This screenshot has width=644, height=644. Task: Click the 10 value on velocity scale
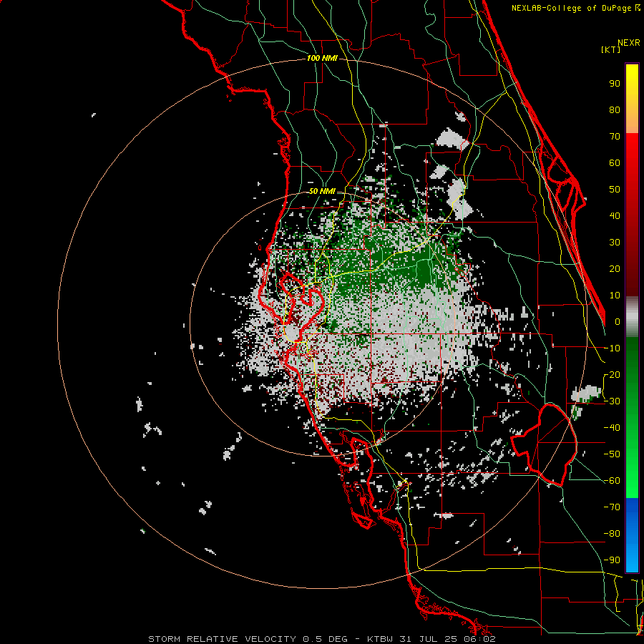coord(615,296)
